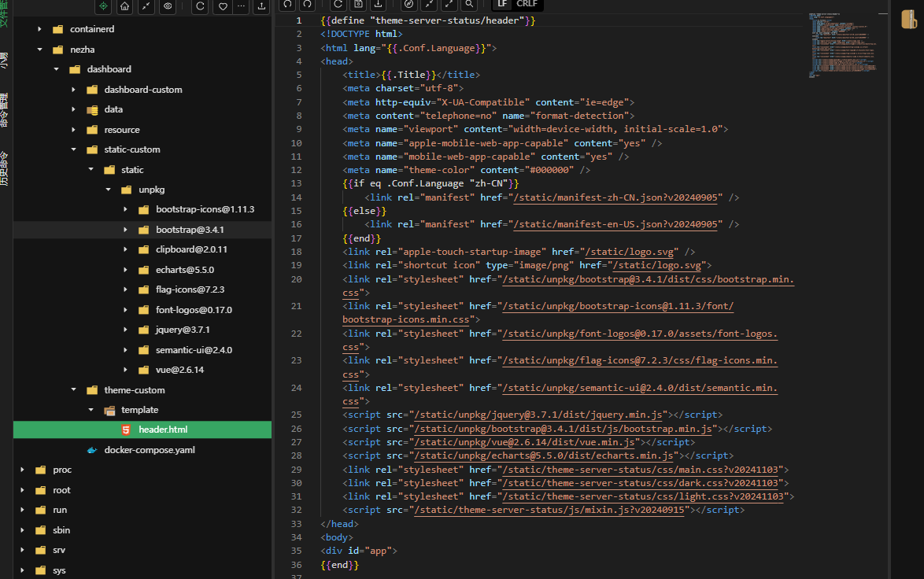Click line number 13 in the gutter
Viewport: 924px width, 579px height.
point(297,184)
